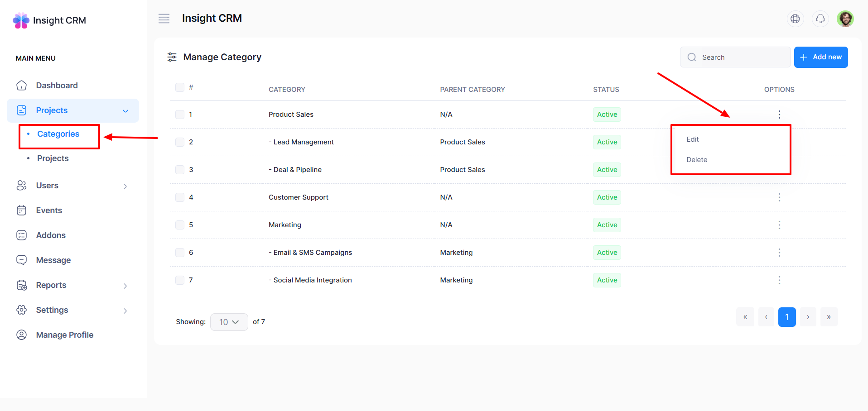868x411 pixels.
Task: Open the user profile avatar
Action: [845, 19]
